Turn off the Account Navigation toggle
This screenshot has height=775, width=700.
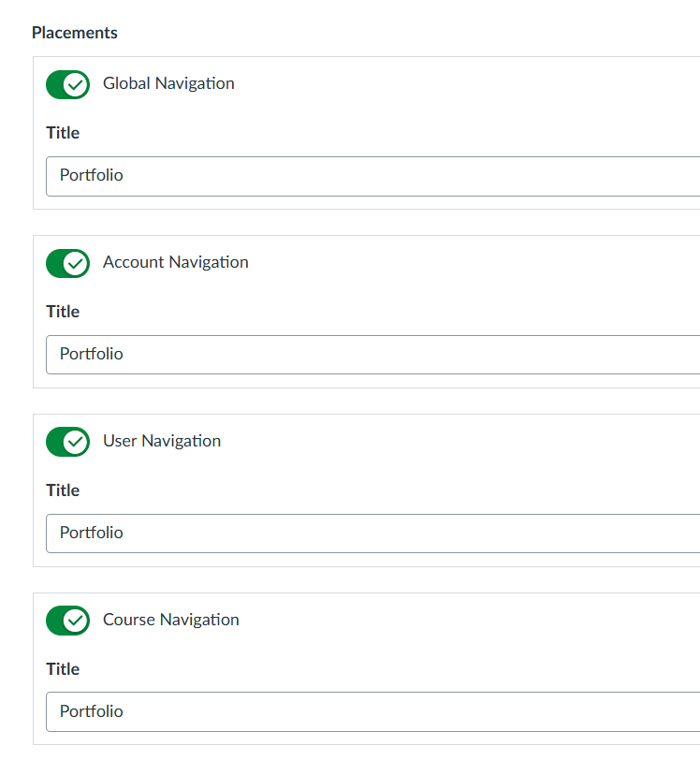point(67,263)
